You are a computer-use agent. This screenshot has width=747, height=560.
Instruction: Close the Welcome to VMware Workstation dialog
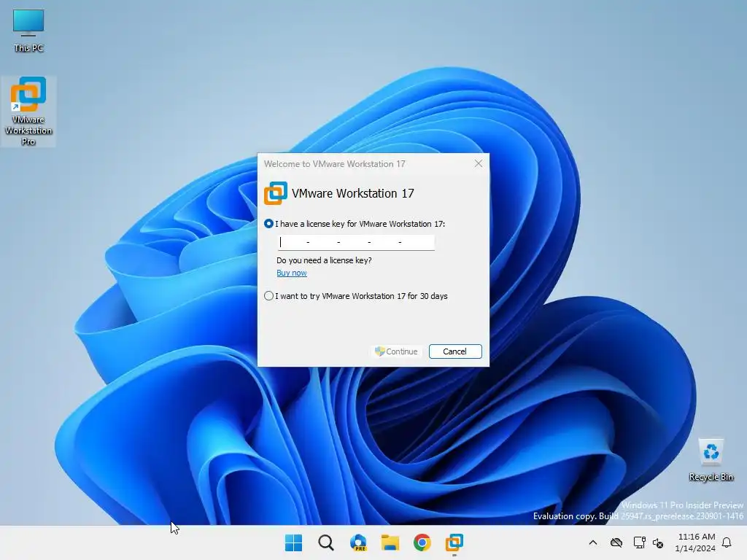coord(479,163)
